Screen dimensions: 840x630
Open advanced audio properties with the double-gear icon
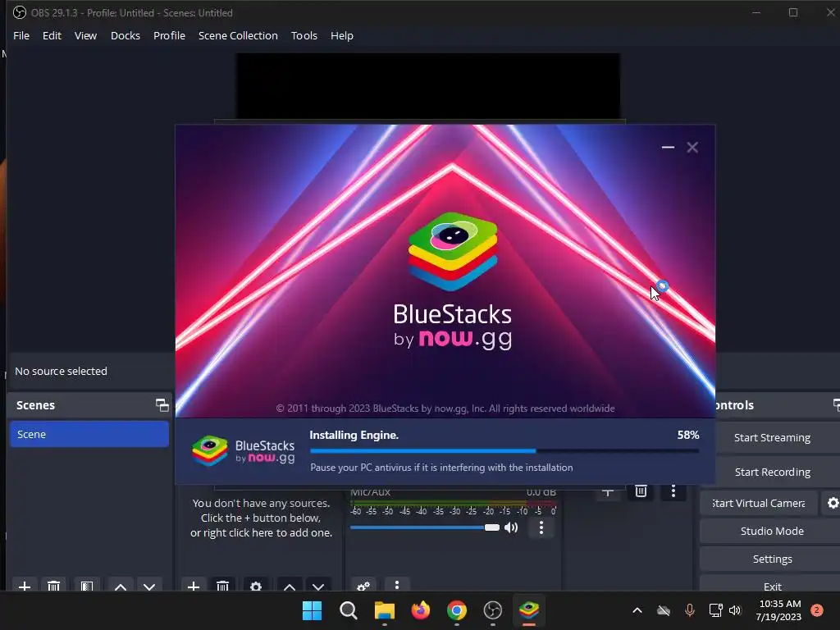coord(363,586)
